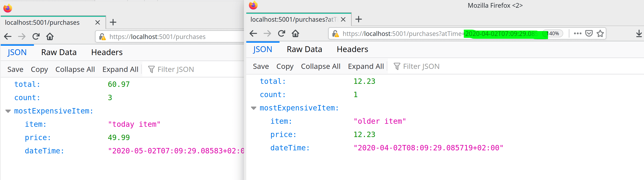Select count value 1 in right window

[355, 95]
